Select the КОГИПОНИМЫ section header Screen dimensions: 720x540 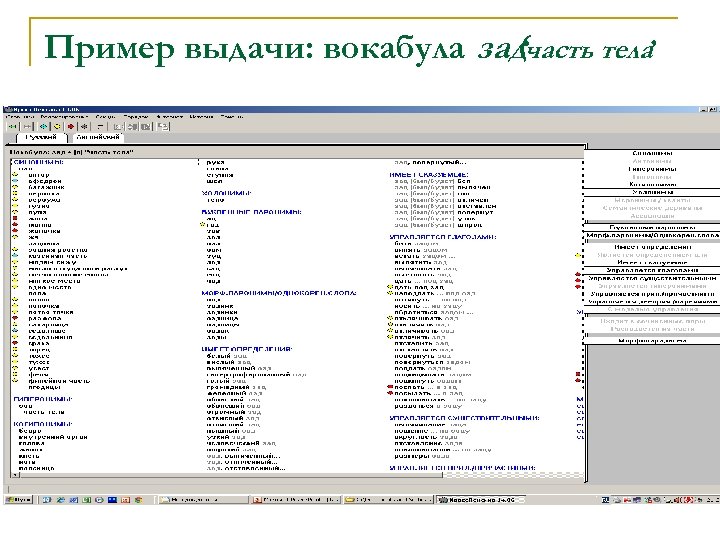point(43,424)
